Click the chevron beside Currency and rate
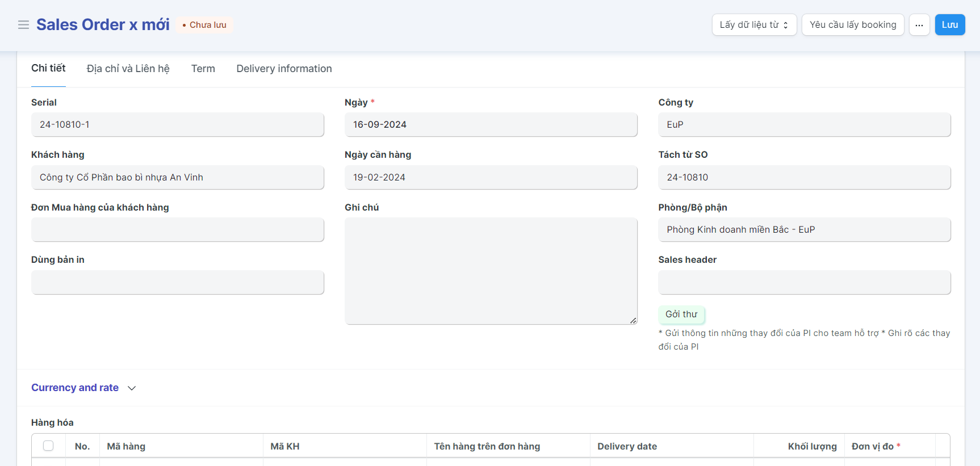Viewport: 980px width, 466px height. click(132, 388)
